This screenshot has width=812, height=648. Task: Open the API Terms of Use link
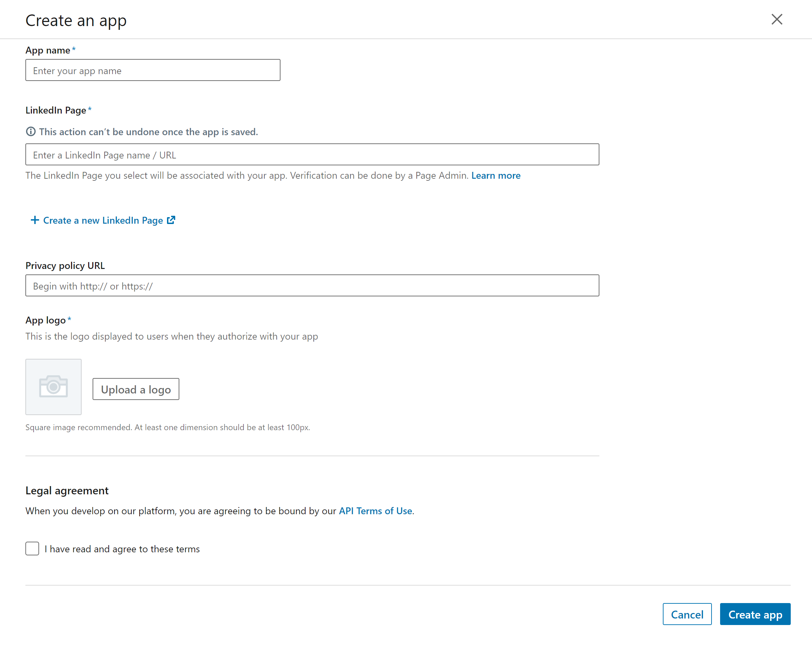[x=375, y=511]
